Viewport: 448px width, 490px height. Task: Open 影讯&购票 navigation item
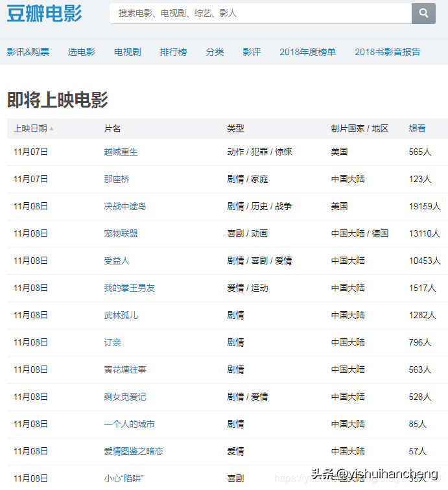coord(28,52)
